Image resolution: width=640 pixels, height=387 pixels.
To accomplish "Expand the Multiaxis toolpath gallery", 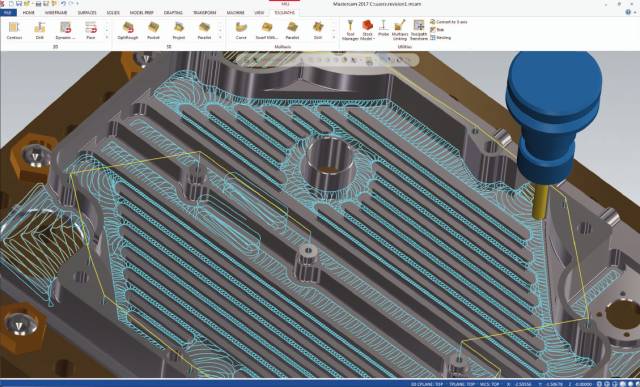I will coord(334,37).
